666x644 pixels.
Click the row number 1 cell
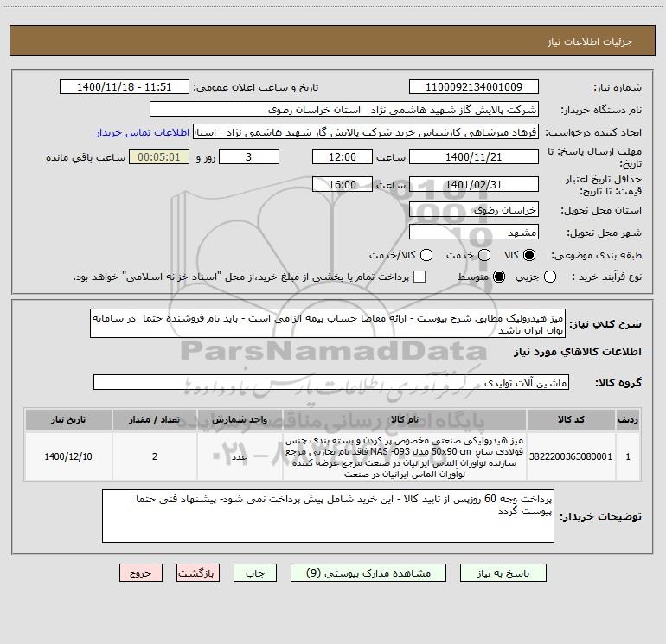pyautogui.click(x=628, y=456)
